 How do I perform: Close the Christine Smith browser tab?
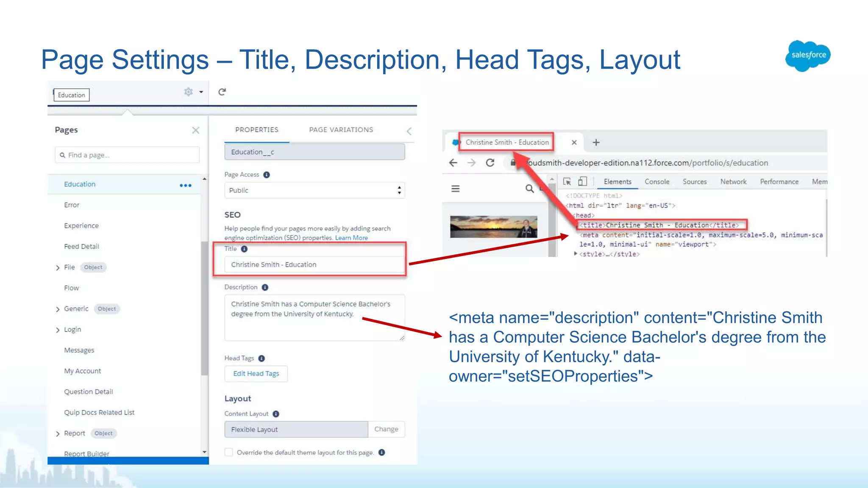(574, 143)
